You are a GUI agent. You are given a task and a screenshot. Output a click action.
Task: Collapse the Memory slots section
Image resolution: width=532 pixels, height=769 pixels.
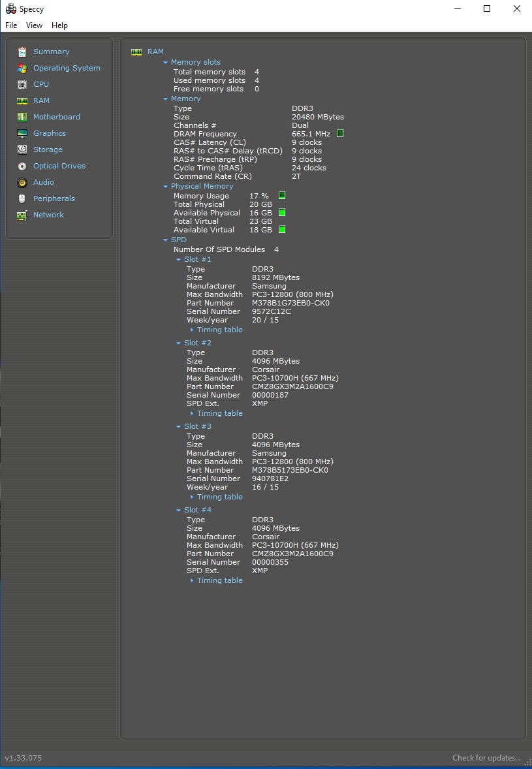coord(166,62)
